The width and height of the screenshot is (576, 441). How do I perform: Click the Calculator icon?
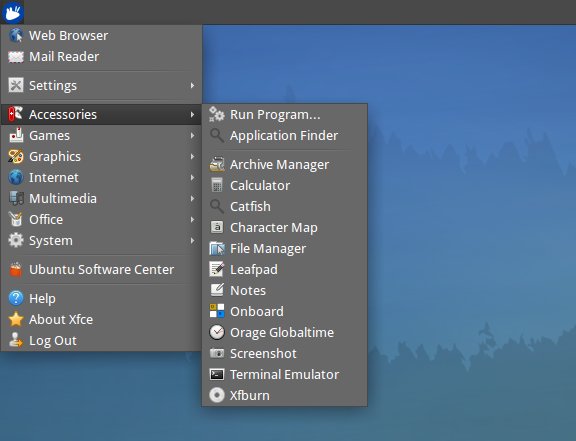click(217, 185)
